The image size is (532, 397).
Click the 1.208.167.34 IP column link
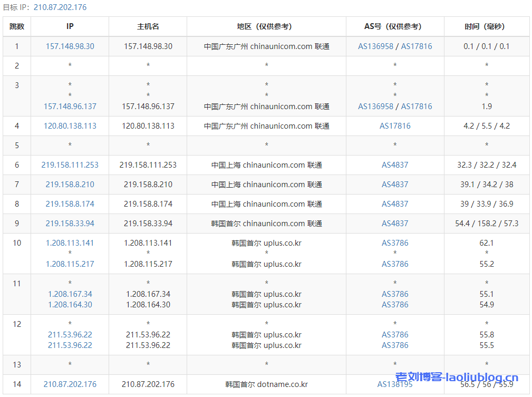coord(70,294)
